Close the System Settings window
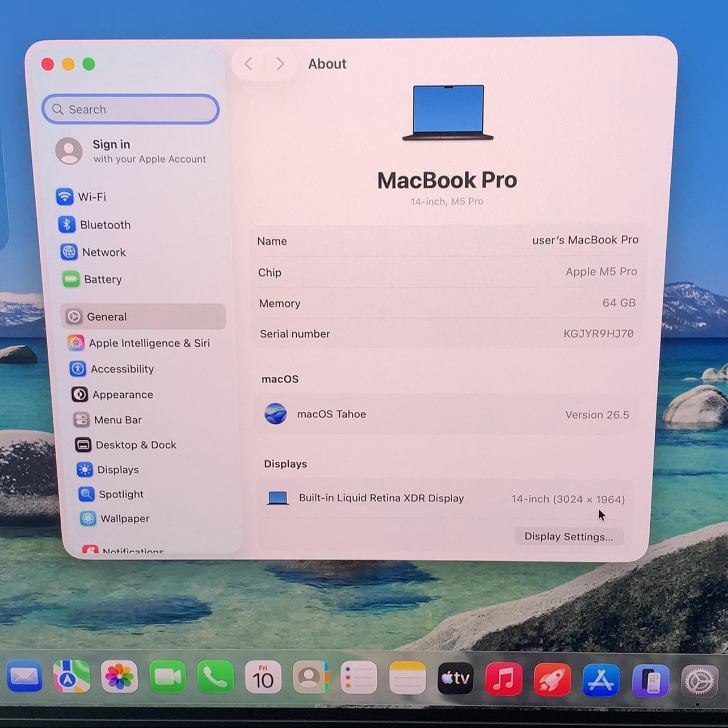 [48, 64]
